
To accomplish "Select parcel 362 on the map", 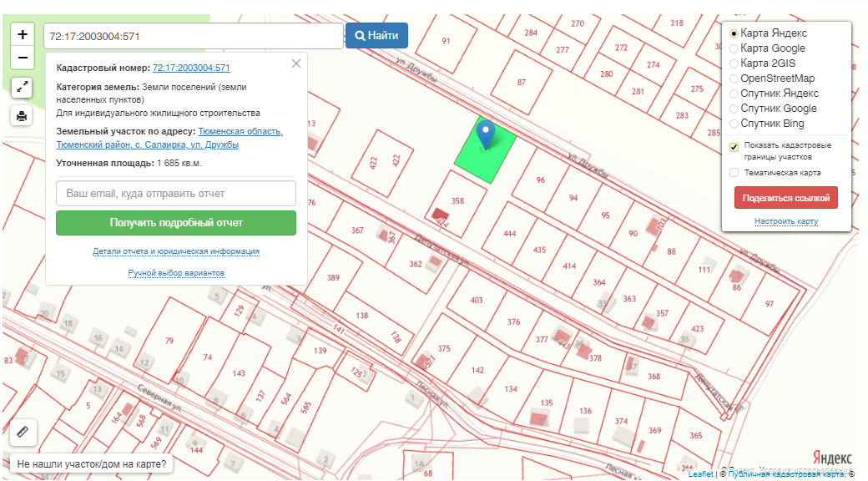I will coord(416,264).
